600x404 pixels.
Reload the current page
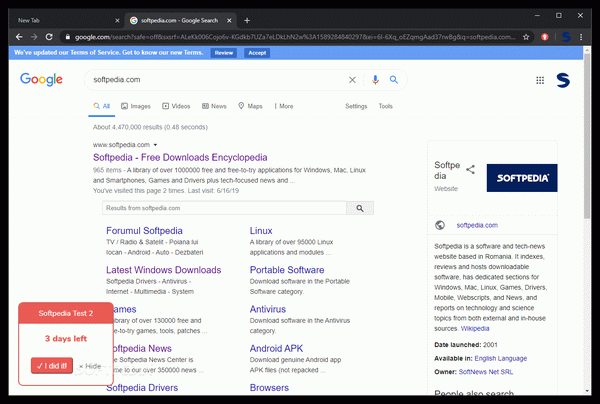[49, 37]
